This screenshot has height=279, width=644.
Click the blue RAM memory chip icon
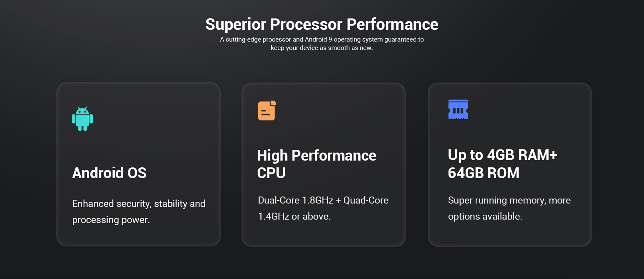[x=458, y=109]
